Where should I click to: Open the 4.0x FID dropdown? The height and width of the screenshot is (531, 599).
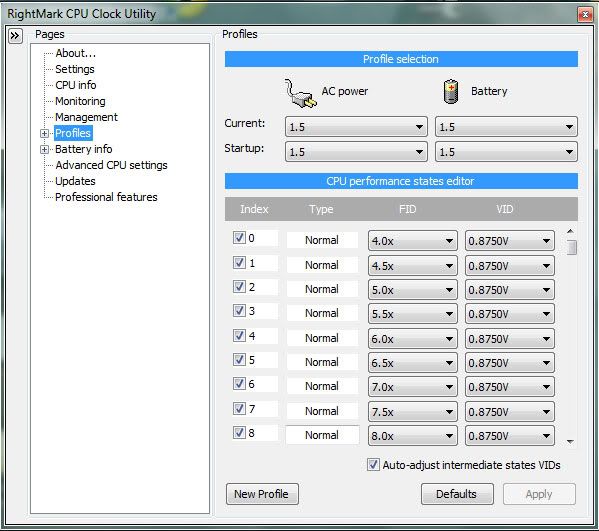(413, 241)
